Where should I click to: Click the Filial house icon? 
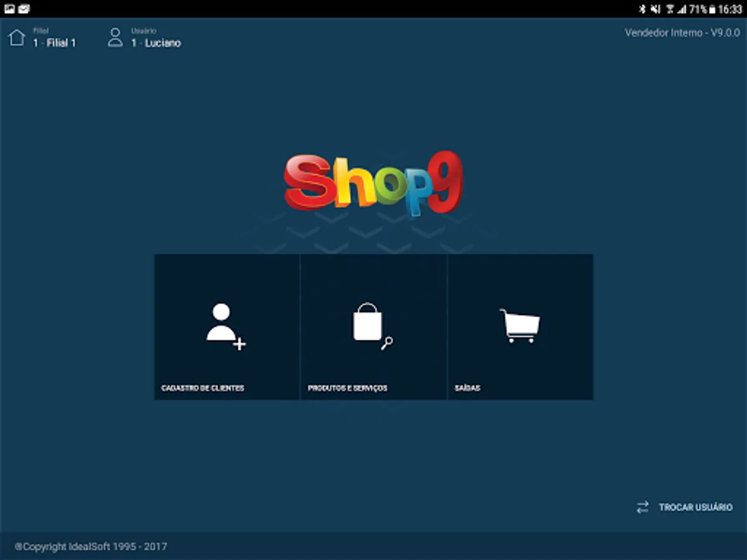click(x=17, y=37)
